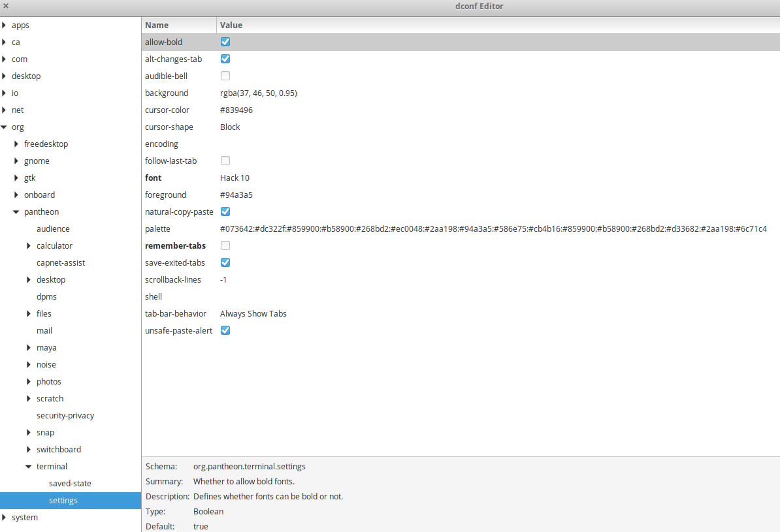Expand the system tree node

5,517
